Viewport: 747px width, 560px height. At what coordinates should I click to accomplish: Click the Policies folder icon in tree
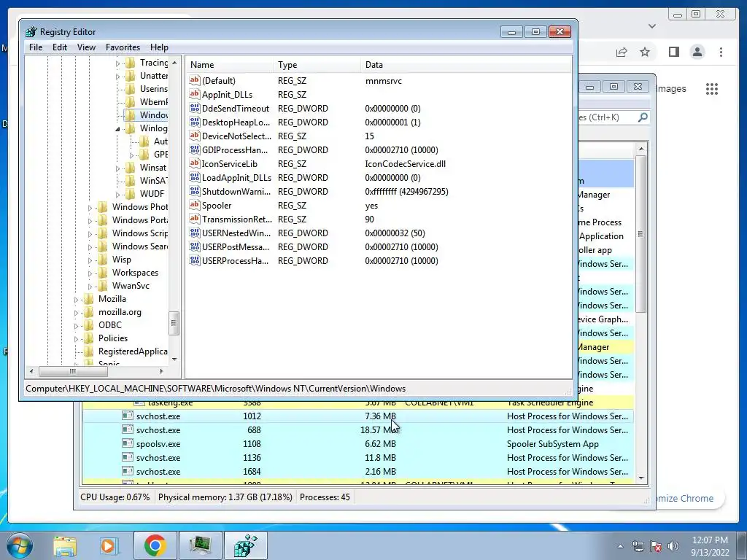tap(88, 338)
